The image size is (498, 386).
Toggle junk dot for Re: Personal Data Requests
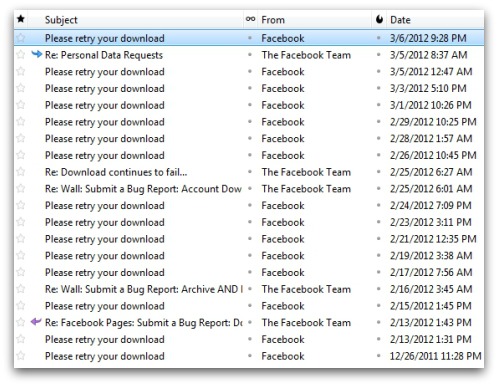pos(379,55)
